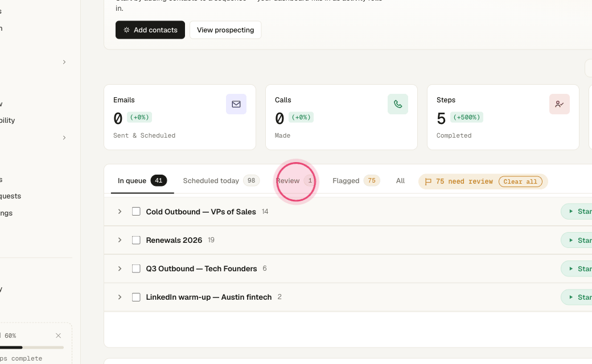The height and width of the screenshot is (364, 592).
Task: Click the count 14 beside Cold Outbound
Action: pyautogui.click(x=265, y=212)
